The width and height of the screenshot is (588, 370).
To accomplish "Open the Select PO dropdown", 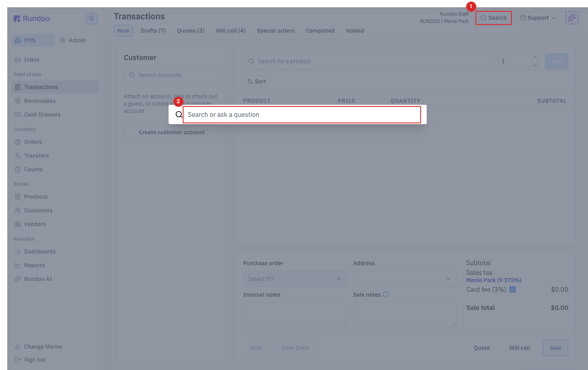I will (x=295, y=279).
